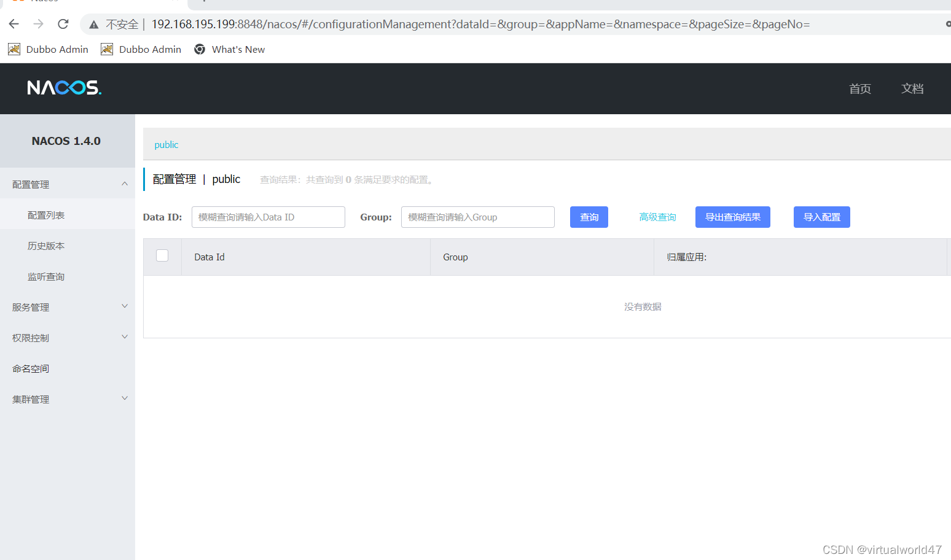Collapse the 配置管理 sidebar menu arrow

(125, 184)
